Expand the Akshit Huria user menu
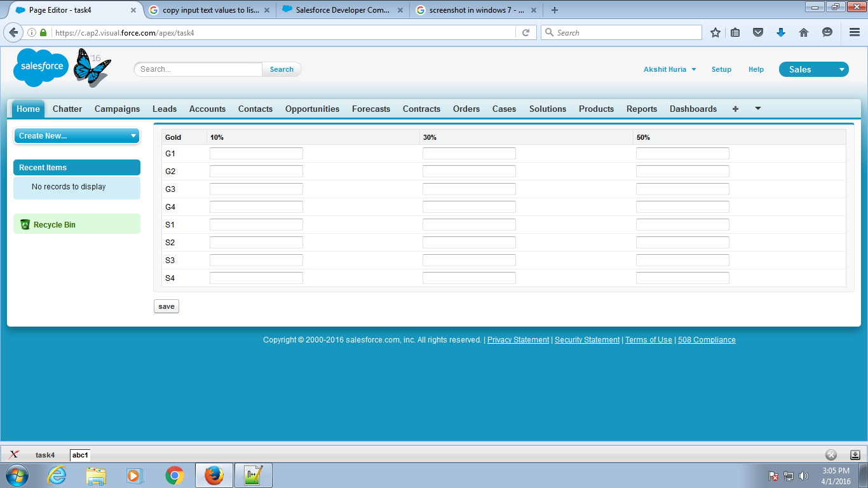Viewport: 868px width, 488px height. (670, 69)
